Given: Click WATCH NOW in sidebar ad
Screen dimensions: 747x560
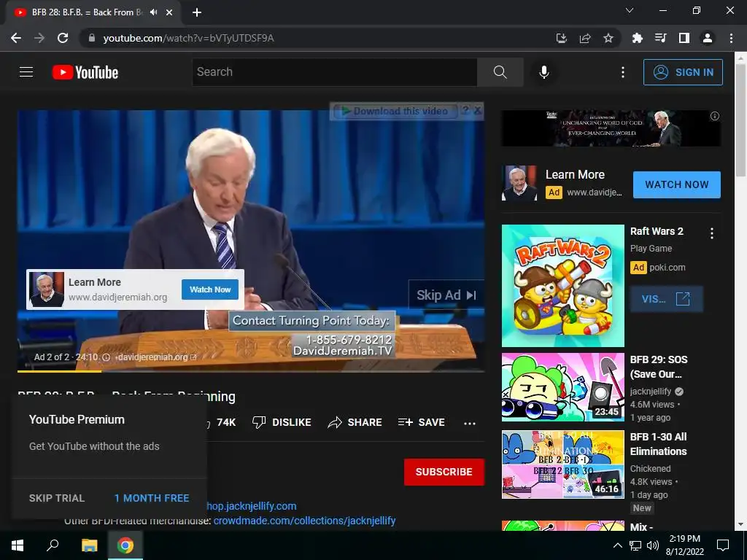Looking at the screenshot, I should point(676,184).
